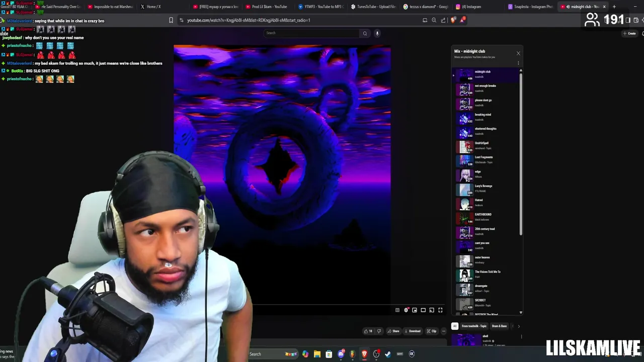Viewport: 644px width, 362px height.
Task: Open options for suggested video 'shell'
Action: tap(521, 337)
